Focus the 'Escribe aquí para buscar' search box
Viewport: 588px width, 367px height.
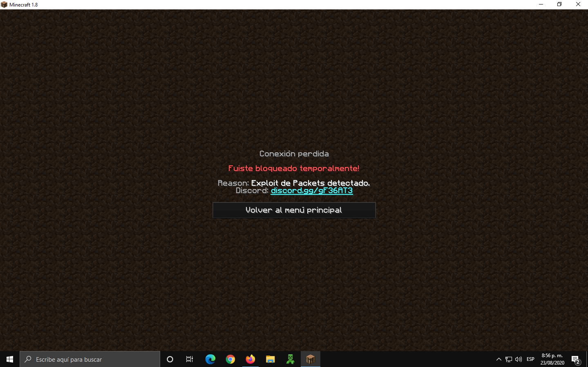pos(90,359)
